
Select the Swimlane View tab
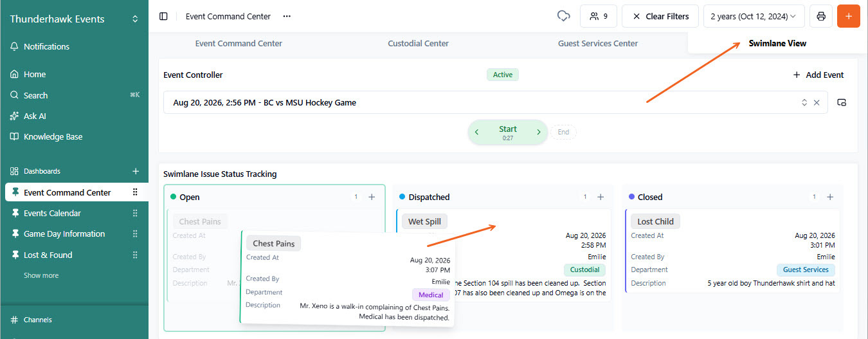[x=777, y=43]
